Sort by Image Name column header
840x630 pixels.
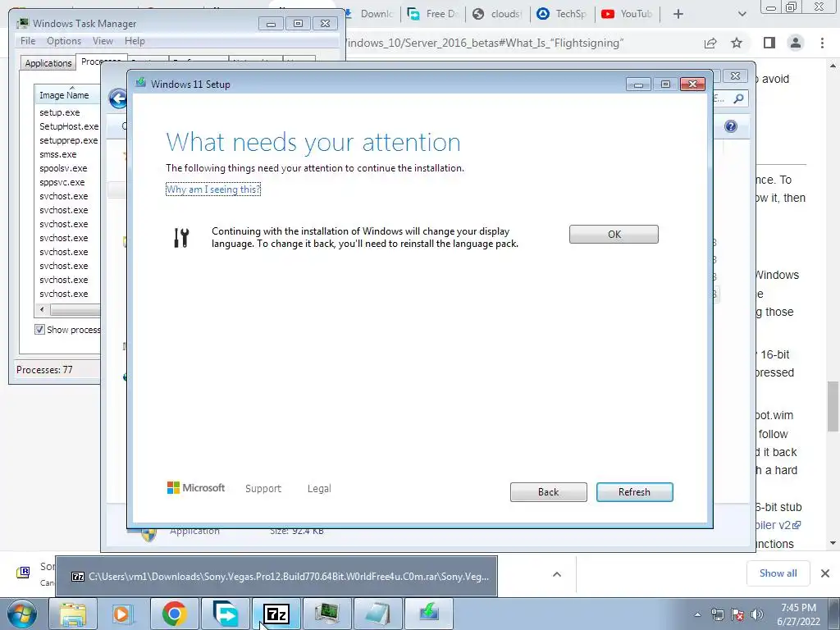[x=67, y=95]
